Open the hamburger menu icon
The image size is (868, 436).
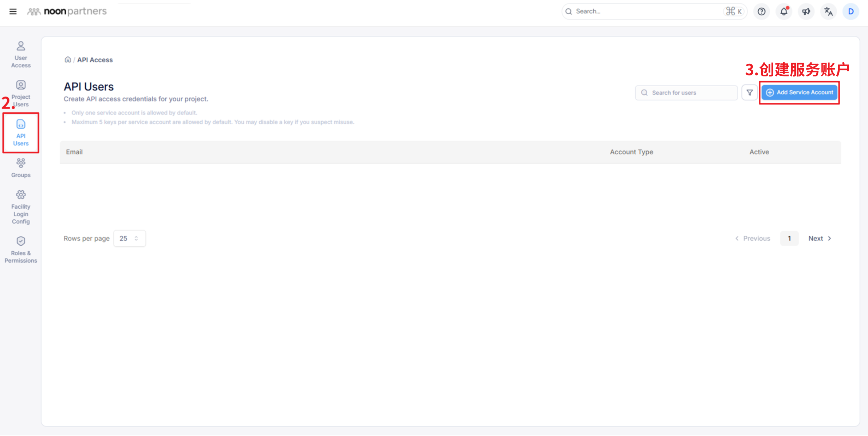pos(13,11)
